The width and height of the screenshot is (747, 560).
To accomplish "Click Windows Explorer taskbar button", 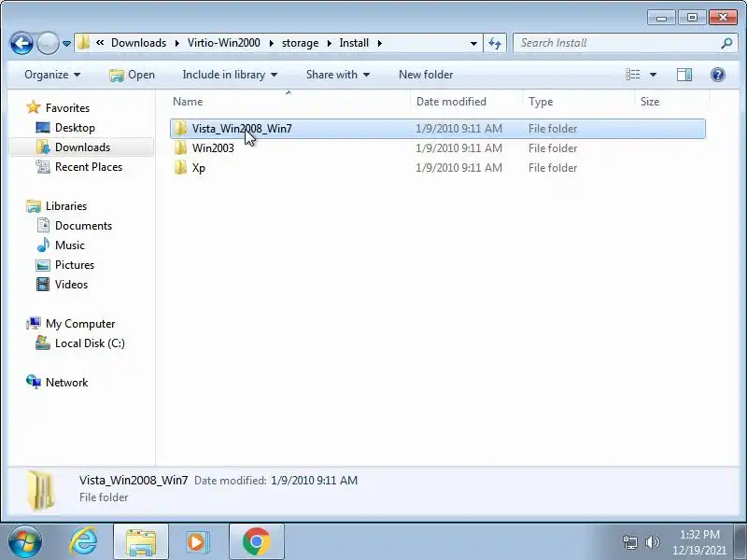I will [x=141, y=542].
